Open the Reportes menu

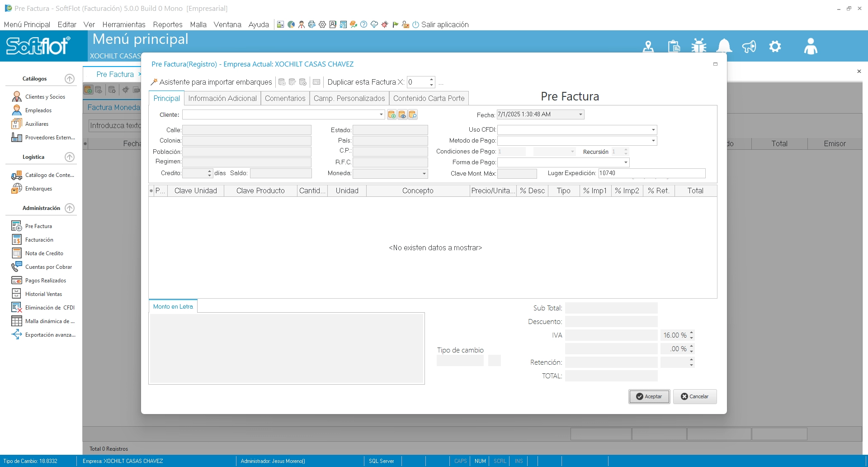(168, 24)
